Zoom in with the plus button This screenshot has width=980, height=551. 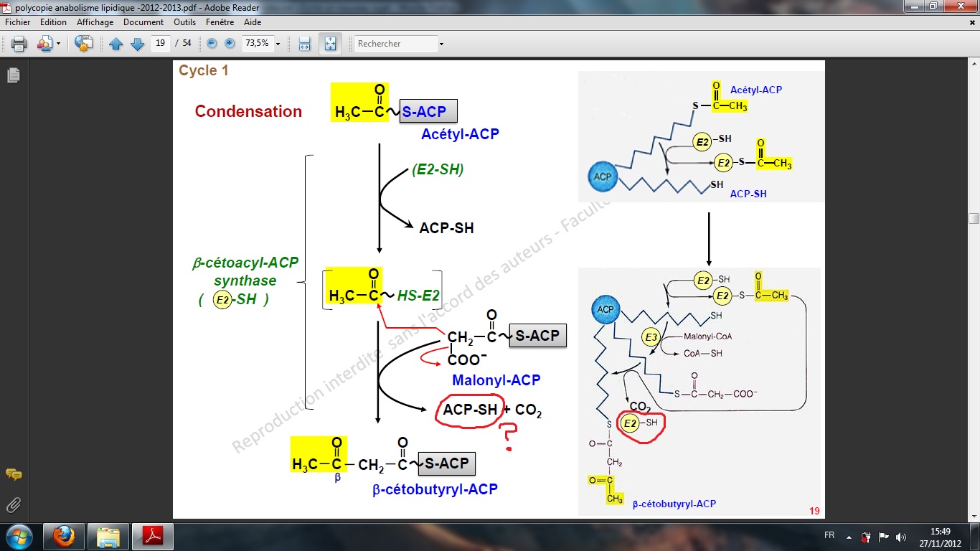[230, 44]
